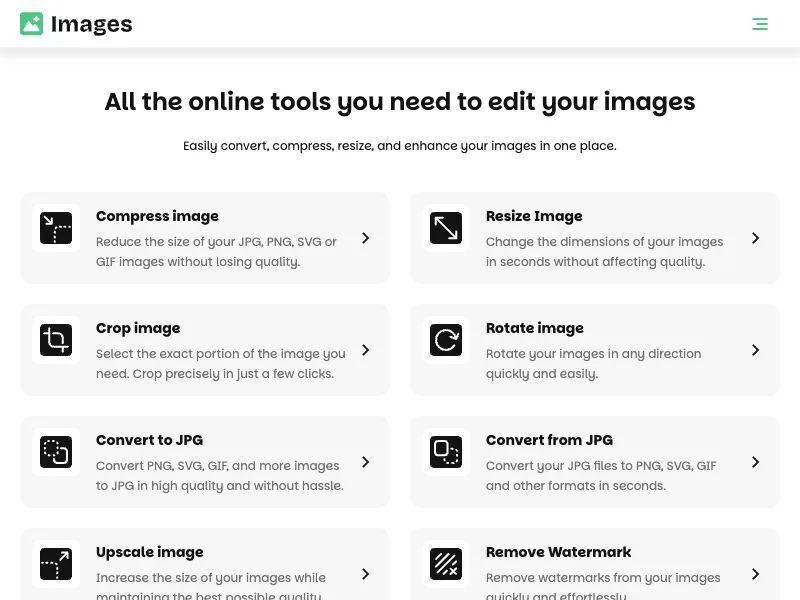Choose the Upscale image title

pos(149,552)
